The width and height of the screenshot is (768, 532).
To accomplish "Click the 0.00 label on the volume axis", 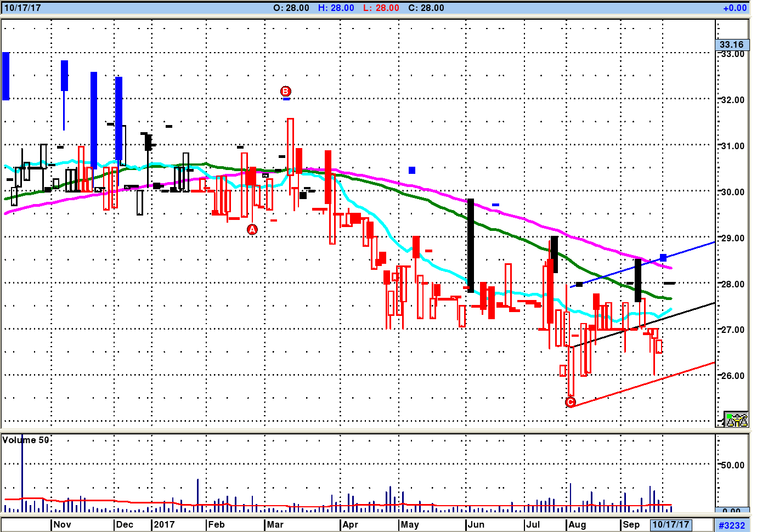I will click(732, 511).
